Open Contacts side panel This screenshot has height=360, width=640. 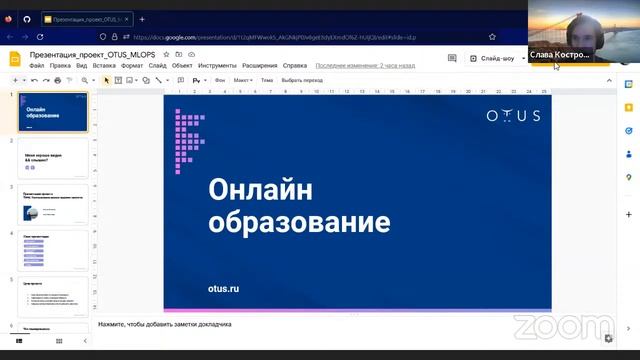click(x=629, y=154)
